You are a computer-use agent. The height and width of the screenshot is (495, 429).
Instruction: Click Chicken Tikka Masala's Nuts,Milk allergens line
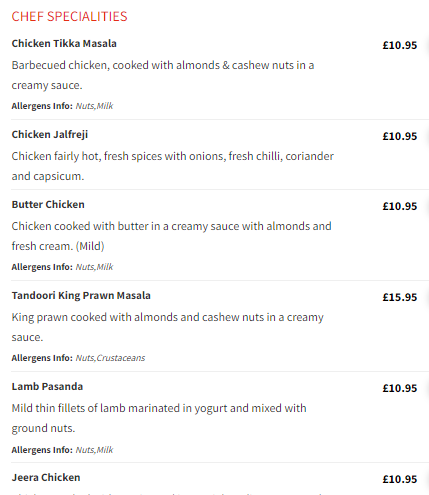point(62,106)
